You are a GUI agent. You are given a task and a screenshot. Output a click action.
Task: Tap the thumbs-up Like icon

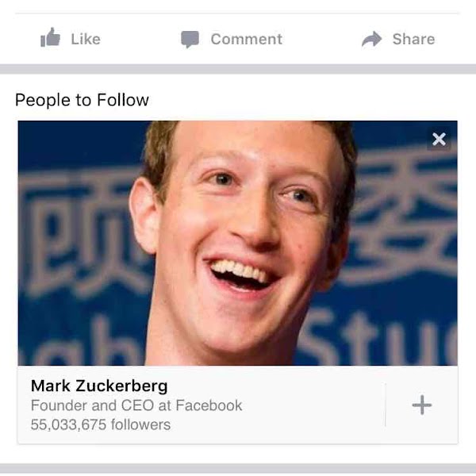tap(51, 37)
